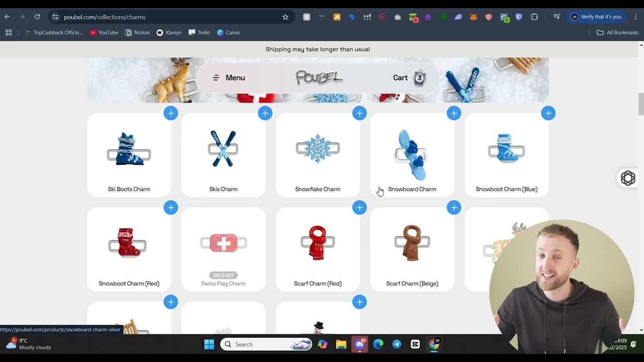Open the Notion bookmark
644x362 pixels.
click(137, 33)
